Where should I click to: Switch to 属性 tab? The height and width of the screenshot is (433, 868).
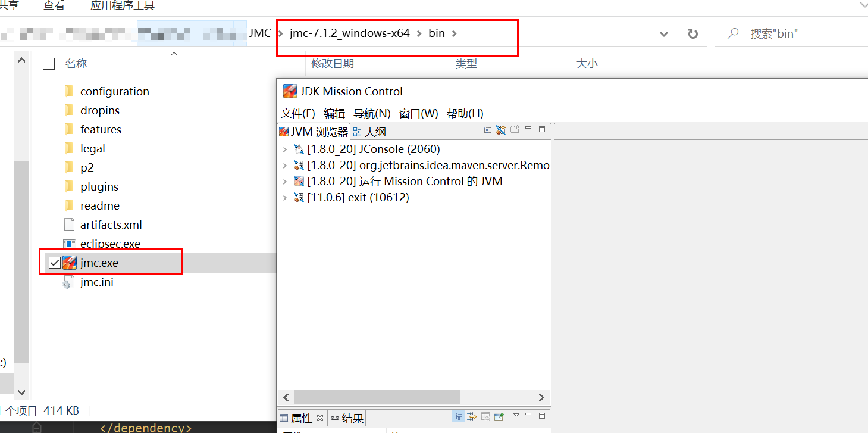pyautogui.click(x=302, y=418)
